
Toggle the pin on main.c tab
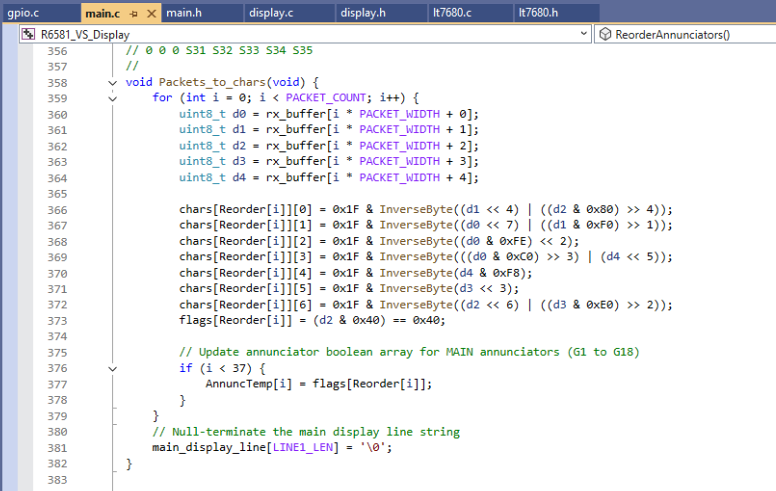pyautogui.click(x=134, y=14)
